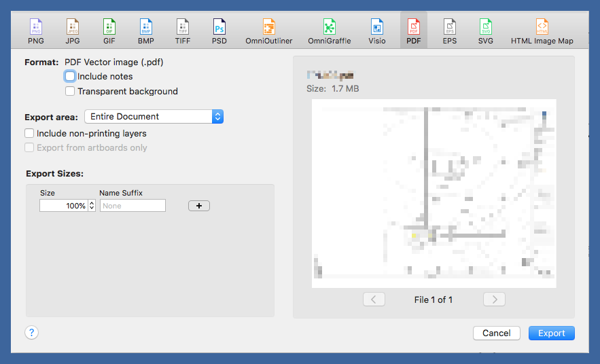Image resolution: width=600 pixels, height=364 pixels.
Task: Add a new export size with plus
Action: point(199,206)
